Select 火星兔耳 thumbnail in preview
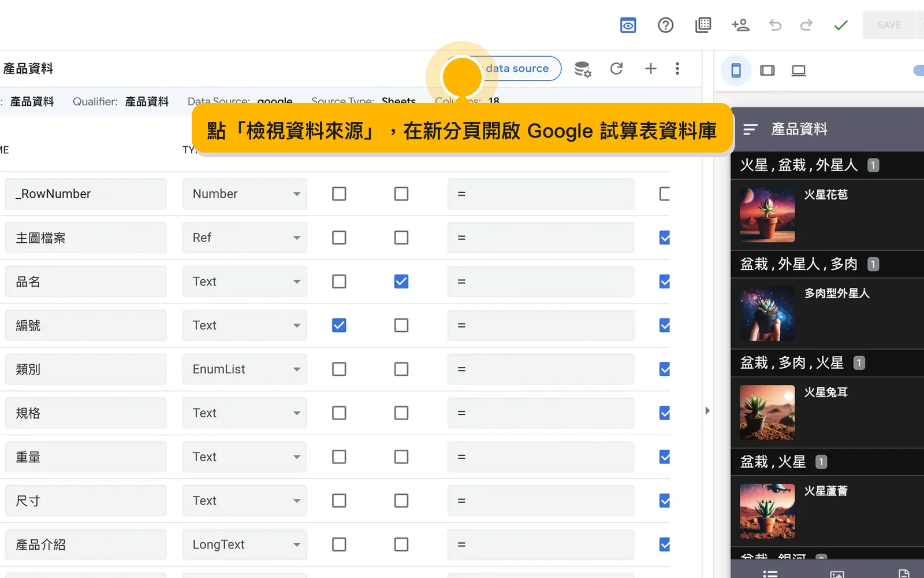 coord(767,413)
